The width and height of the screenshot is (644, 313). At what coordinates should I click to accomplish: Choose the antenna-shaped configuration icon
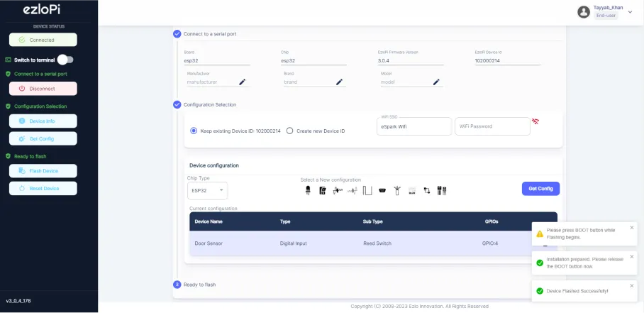point(396,190)
